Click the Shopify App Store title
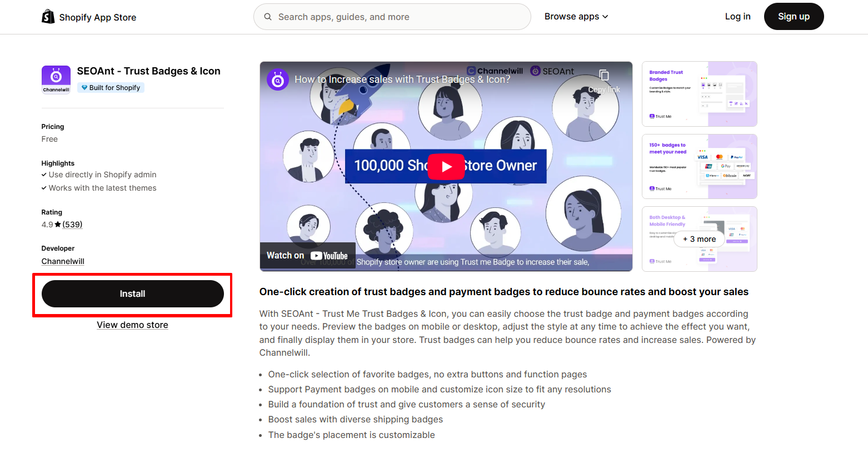 coord(98,17)
